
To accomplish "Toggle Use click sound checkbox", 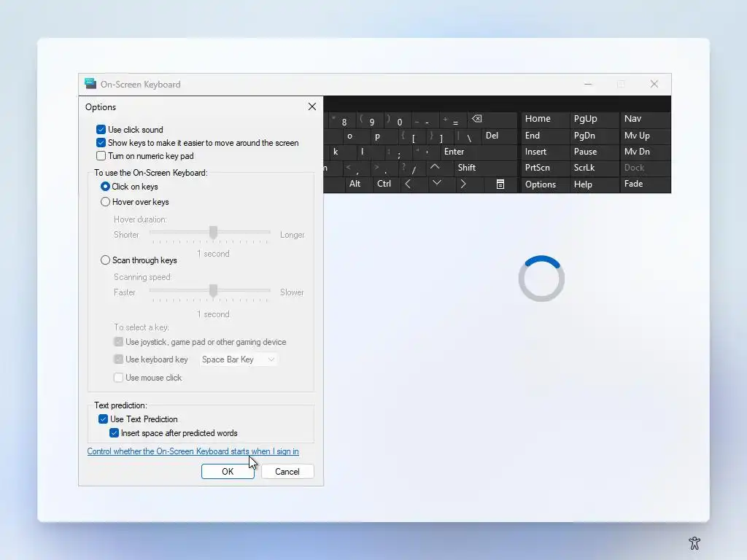I will tap(101, 130).
